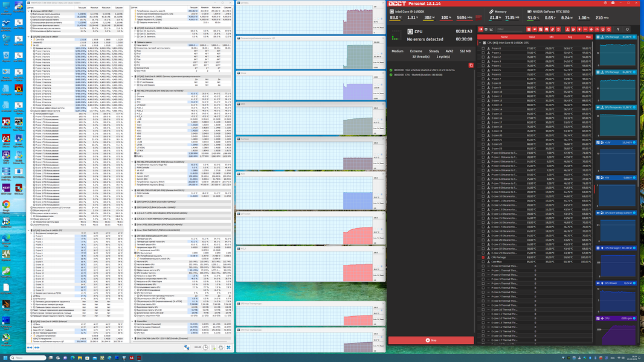Image resolution: width=644 pixels, height=362 pixels.
Task: Collapse the GPU NVIDIA GeForce RTX 3050 group
Action: click(132, 236)
